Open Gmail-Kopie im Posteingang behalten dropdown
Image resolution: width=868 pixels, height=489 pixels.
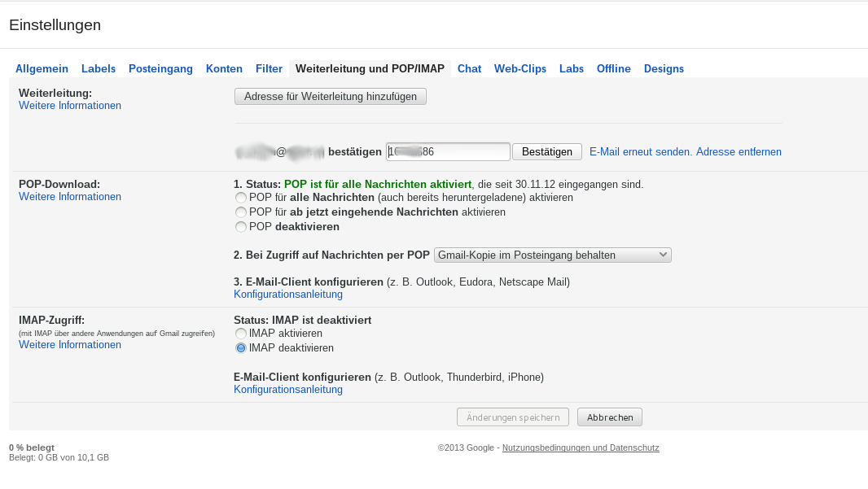tap(552, 255)
